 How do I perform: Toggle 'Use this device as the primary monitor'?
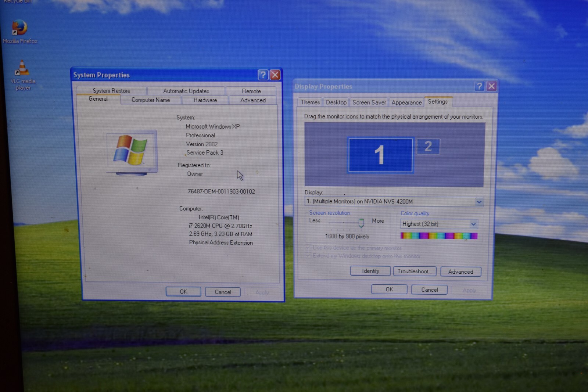(354, 248)
